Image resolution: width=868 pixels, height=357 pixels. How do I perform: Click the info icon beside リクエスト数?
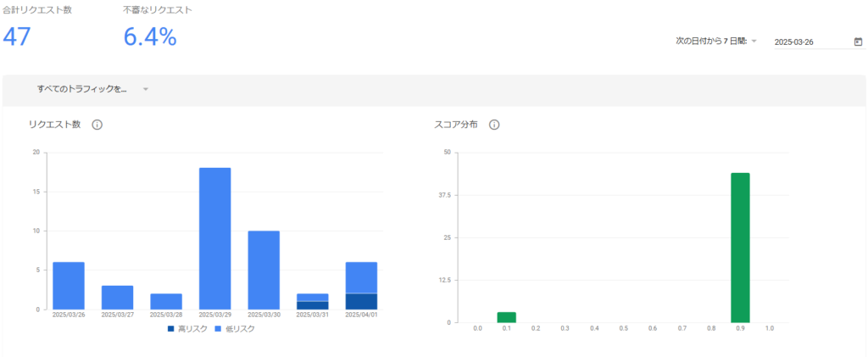pyautogui.click(x=97, y=125)
